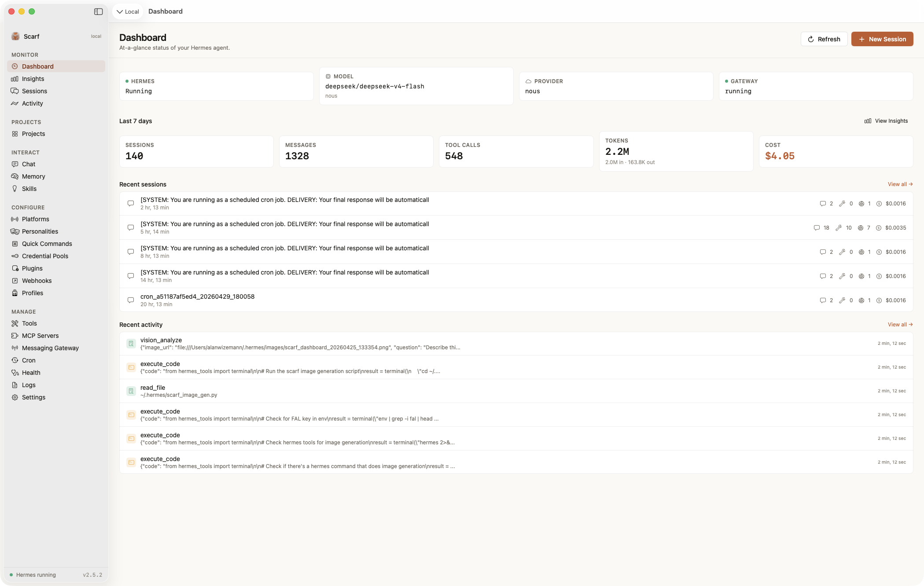Screen dimensions: 924x586
Task: Open Insights in sidebar
Action: [x=56, y=79]
